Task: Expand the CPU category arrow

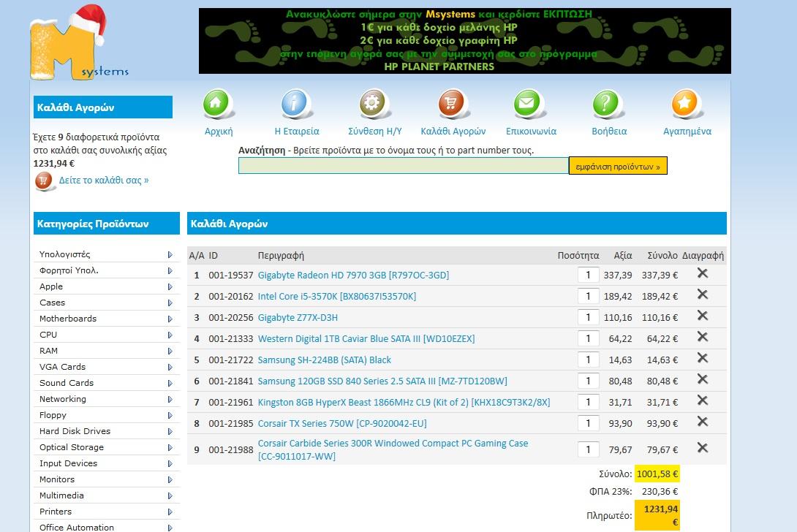Action: click(170, 335)
